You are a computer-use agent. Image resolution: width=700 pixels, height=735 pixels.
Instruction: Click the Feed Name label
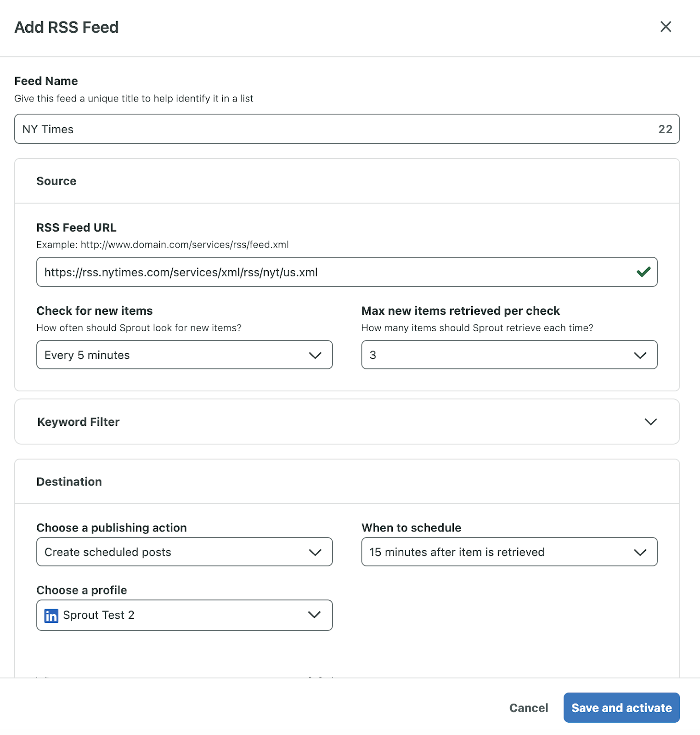pyautogui.click(x=46, y=81)
